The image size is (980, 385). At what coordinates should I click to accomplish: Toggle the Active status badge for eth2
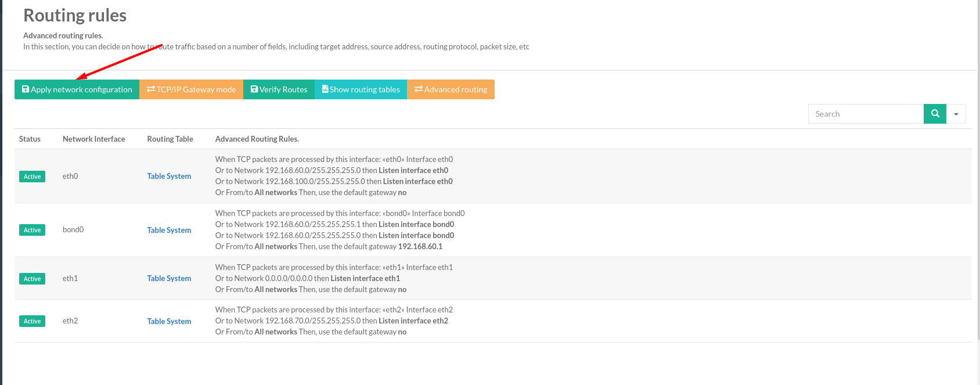coord(33,321)
